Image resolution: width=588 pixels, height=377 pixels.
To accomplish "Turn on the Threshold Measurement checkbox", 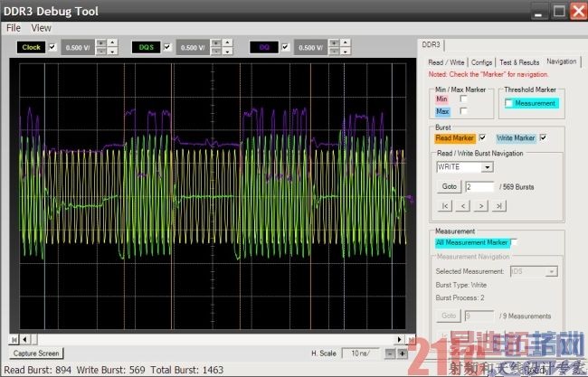I will (x=509, y=104).
